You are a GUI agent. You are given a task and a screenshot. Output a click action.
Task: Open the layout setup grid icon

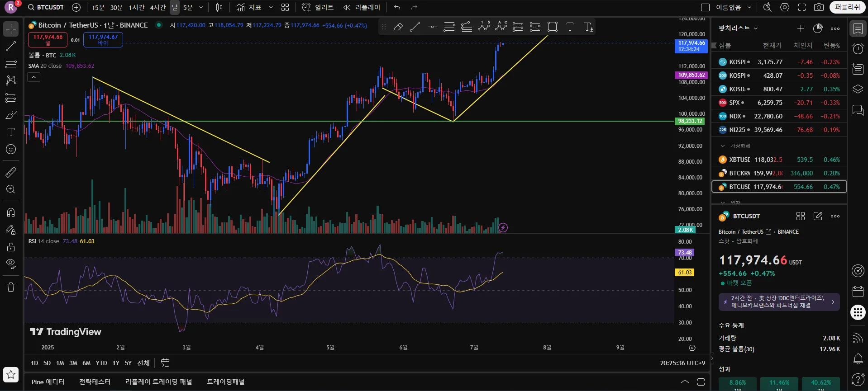tap(285, 7)
